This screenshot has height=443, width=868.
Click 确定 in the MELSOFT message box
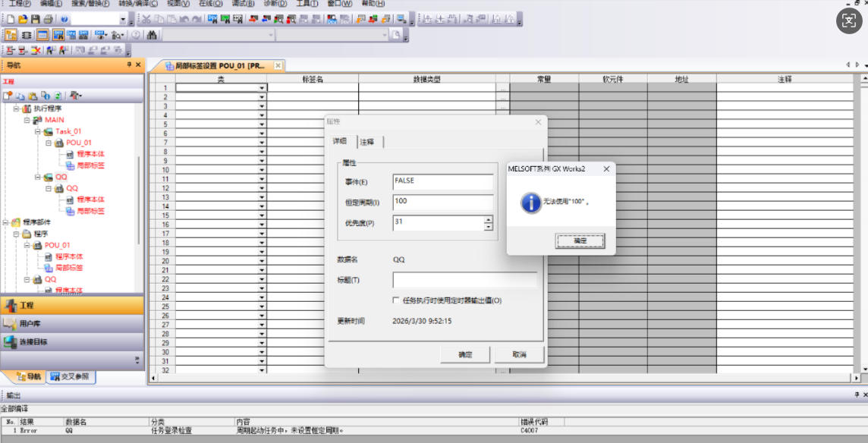tap(580, 240)
